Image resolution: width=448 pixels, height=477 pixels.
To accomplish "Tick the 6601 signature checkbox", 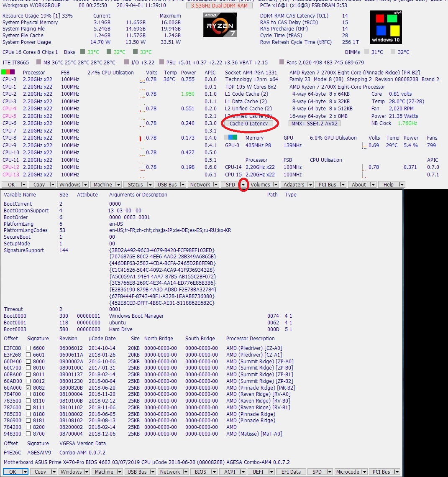I will (28, 355).
